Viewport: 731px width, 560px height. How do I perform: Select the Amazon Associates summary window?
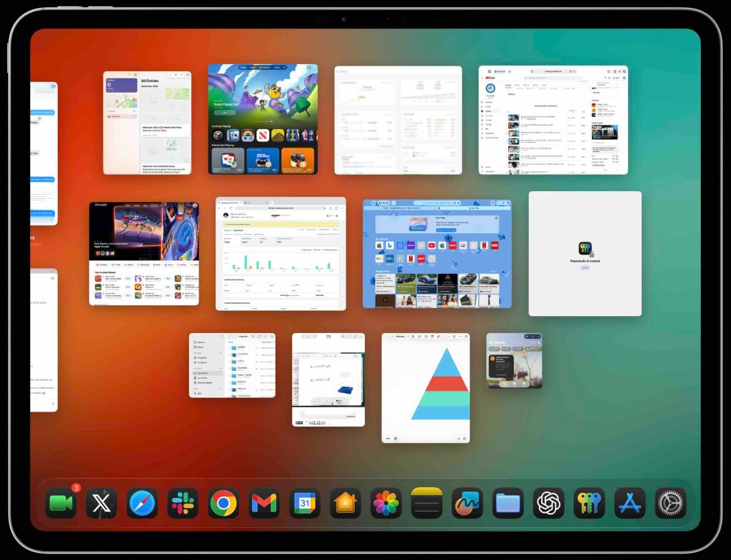tap(281, 253)
